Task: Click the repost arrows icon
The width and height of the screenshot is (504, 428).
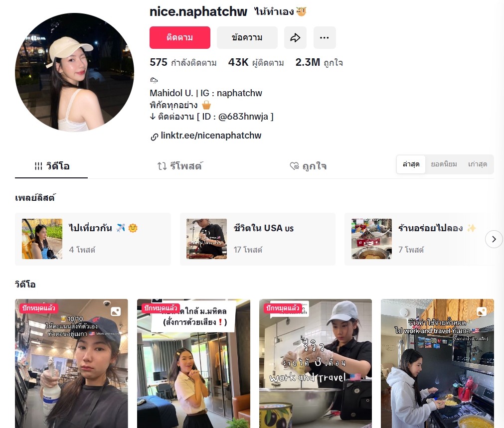Action: (x=162, y=166)
